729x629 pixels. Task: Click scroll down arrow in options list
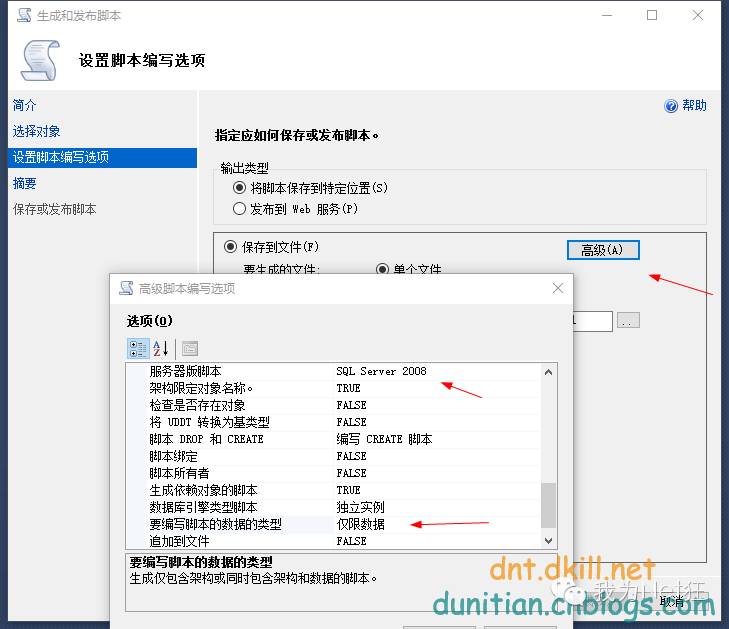pyautogui.click(x=549, y=540)
